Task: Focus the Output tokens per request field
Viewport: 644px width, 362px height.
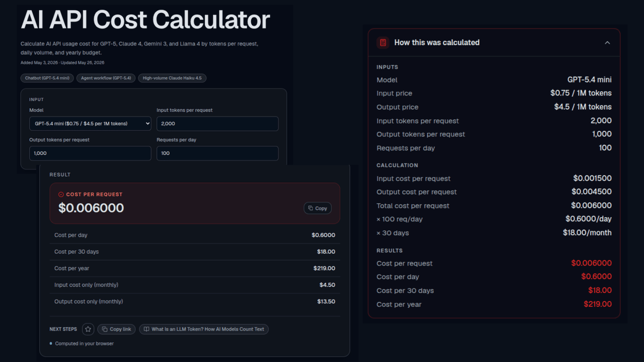Action: (90, 153)
